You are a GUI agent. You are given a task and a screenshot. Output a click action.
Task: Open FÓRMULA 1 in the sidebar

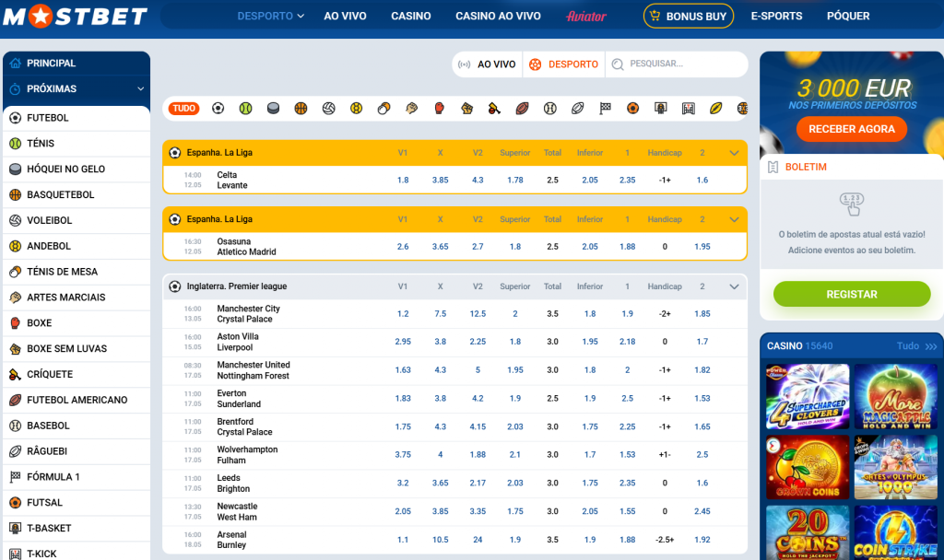click(x=77, y=477)
